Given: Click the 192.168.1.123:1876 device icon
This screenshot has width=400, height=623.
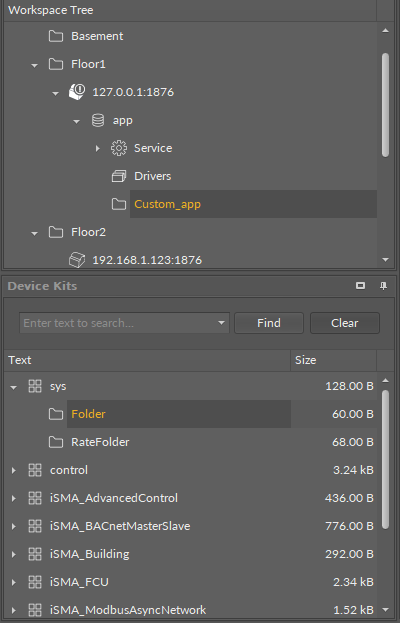Looking at the screenshot, I should point(77,260).
